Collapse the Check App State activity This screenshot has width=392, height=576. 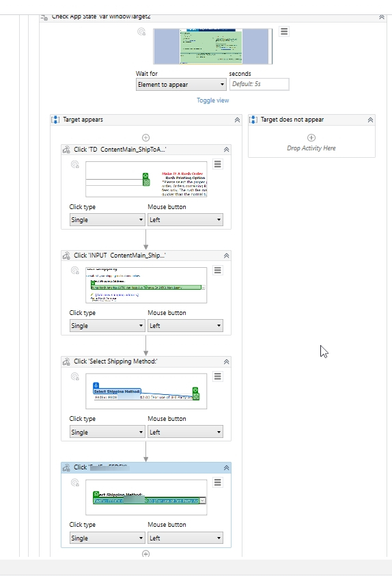[x=382, y=17]
